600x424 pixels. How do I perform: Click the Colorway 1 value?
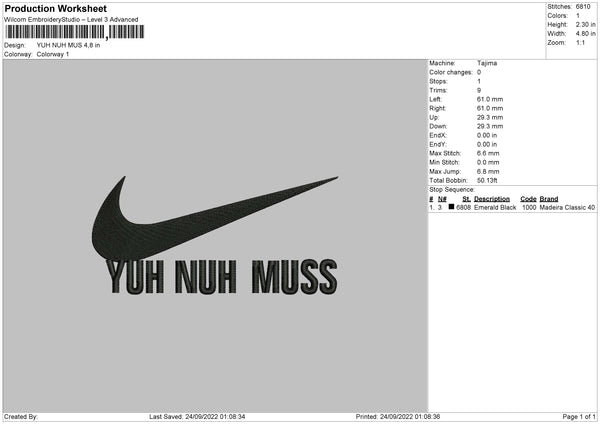point(53,54)
